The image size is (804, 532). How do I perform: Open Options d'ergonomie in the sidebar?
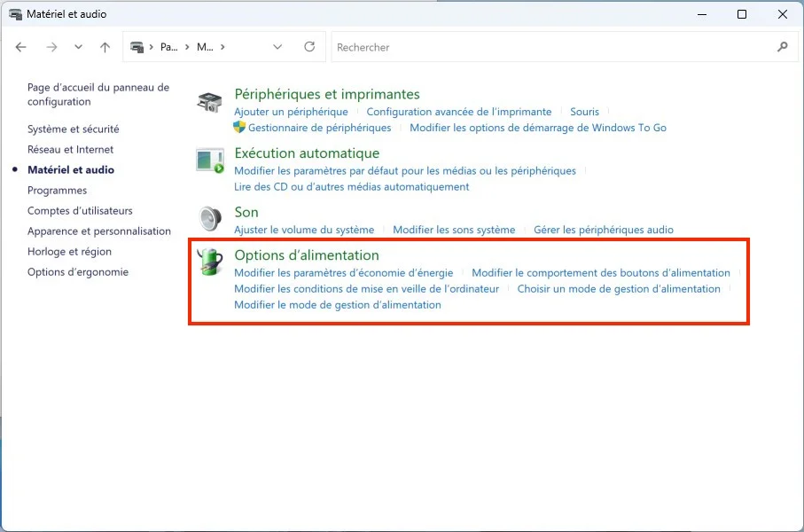tap(78, 272)
